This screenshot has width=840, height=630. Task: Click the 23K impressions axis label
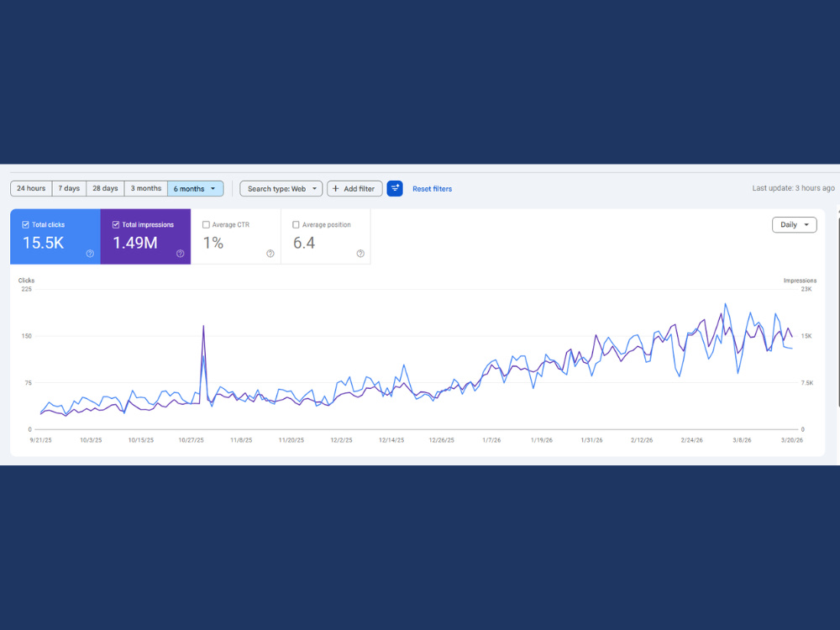pos(806,289)
